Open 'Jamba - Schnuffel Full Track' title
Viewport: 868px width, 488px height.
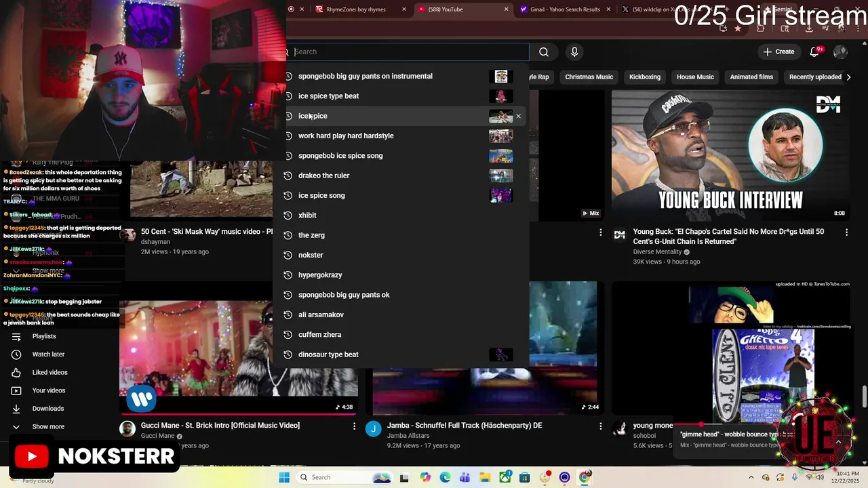(x=465, y=426)
